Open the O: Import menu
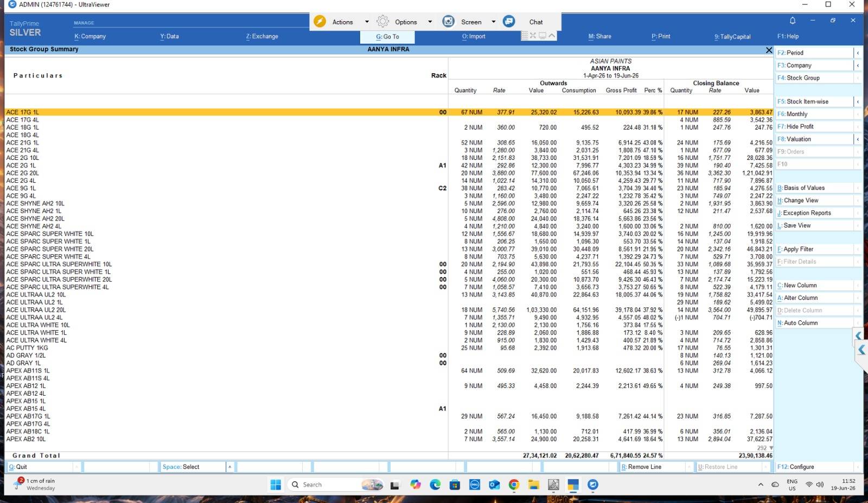Screen dimensions: 868x503 pyautogui.click(x=474, y=36)
